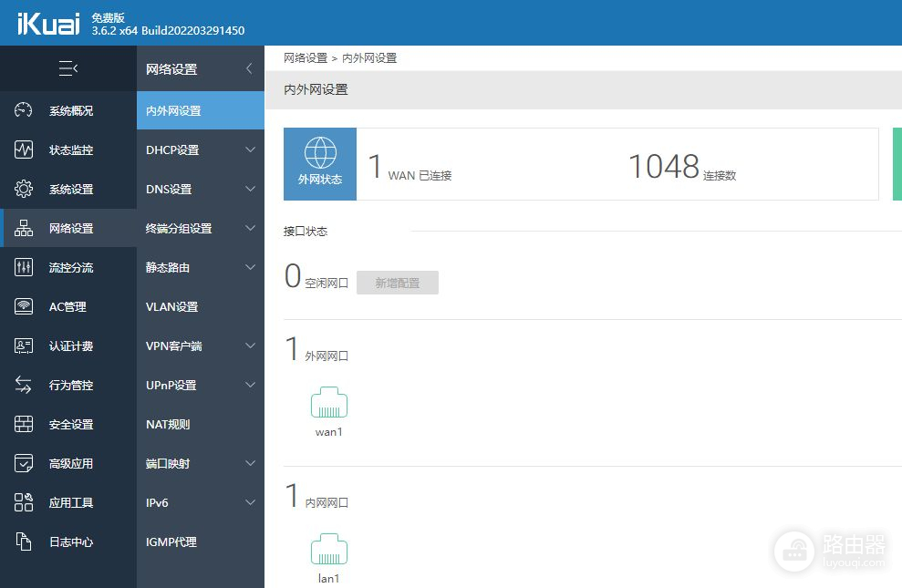Viewport: 902px width, 588px height.
Task: Open 系统概况 dashboard icon in sidebar
Action: [24, 110]
